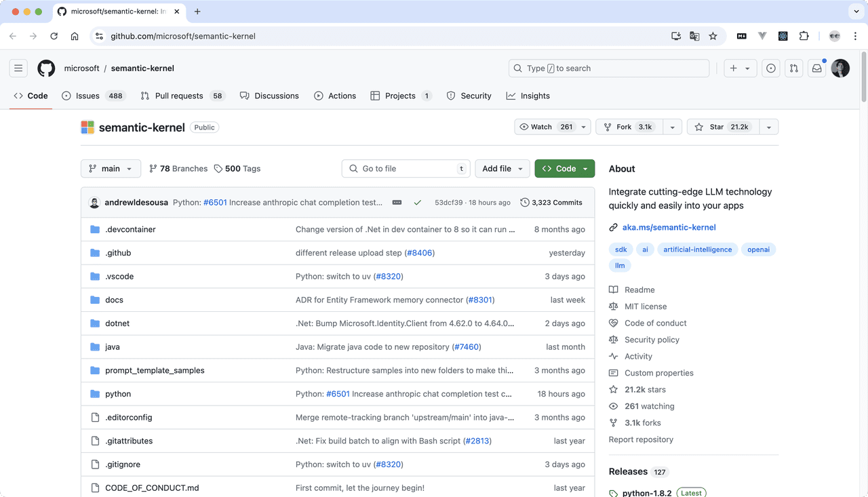Click the Report repository link
The image size is (868, 497).
point(641,439)
